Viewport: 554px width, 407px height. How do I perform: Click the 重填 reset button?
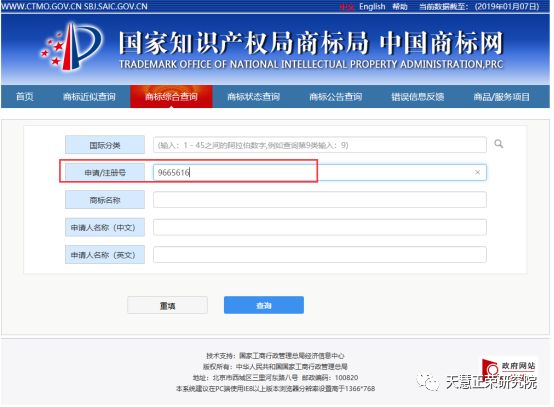point(167,305)
